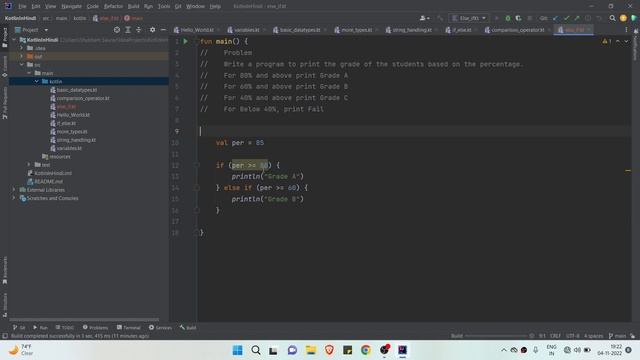
Task: Open the TODO tool window
Action: [65, 328]
